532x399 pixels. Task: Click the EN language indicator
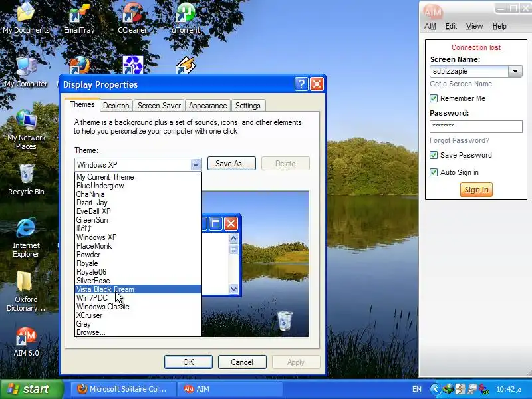pyautogui.click(x=417, y=389)
